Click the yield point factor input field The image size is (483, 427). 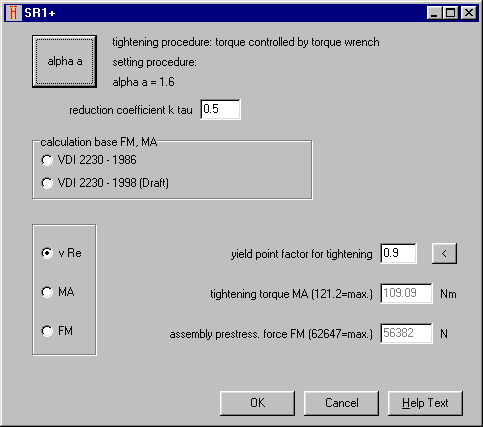click(x=398, y=253)
